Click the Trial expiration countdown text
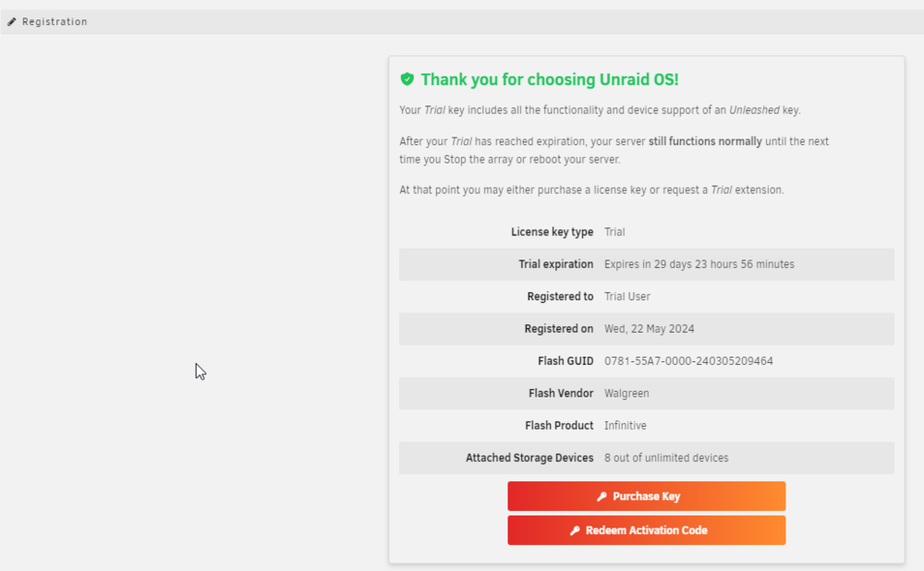The height and width of the screenshot is (571, 924). (699, 264)
